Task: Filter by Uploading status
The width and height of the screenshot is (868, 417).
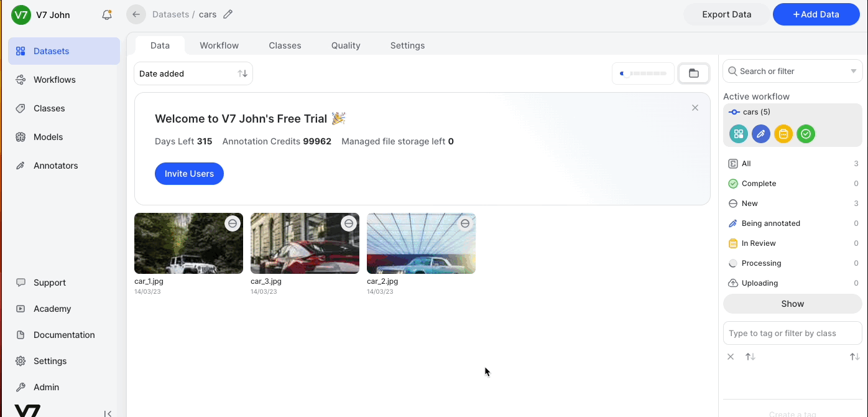Action: tap(793, 283)
